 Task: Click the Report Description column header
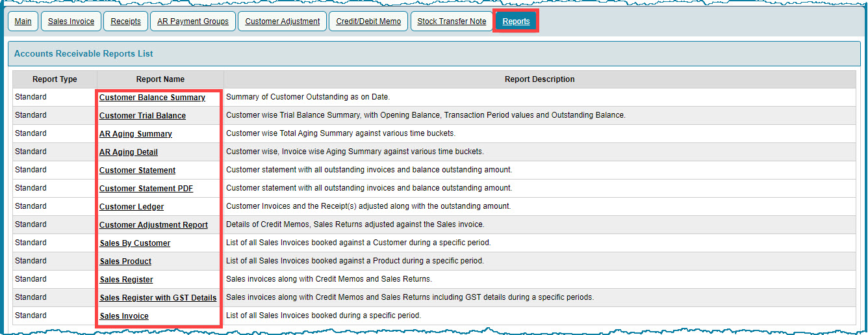coord(540,79)
